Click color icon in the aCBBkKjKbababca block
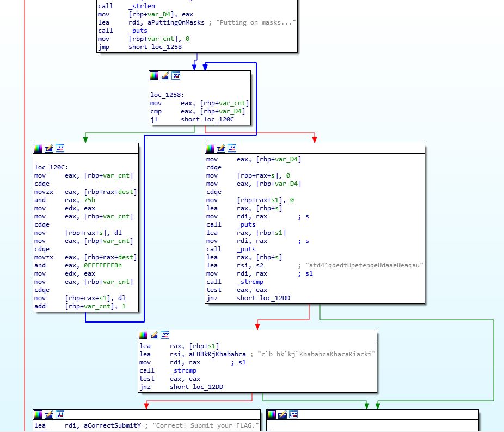 [x=143, y=335]
